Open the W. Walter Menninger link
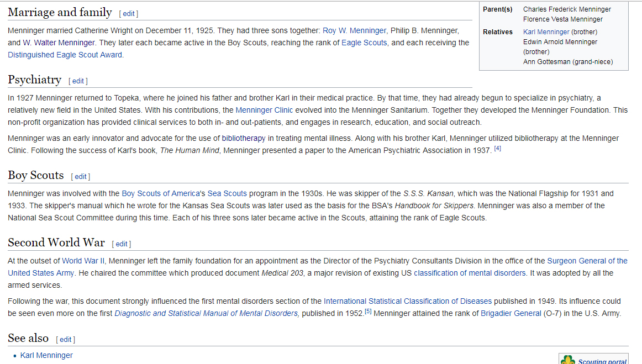Image resolution: width=642 pixels, height=364 pixels. [59, 43]
